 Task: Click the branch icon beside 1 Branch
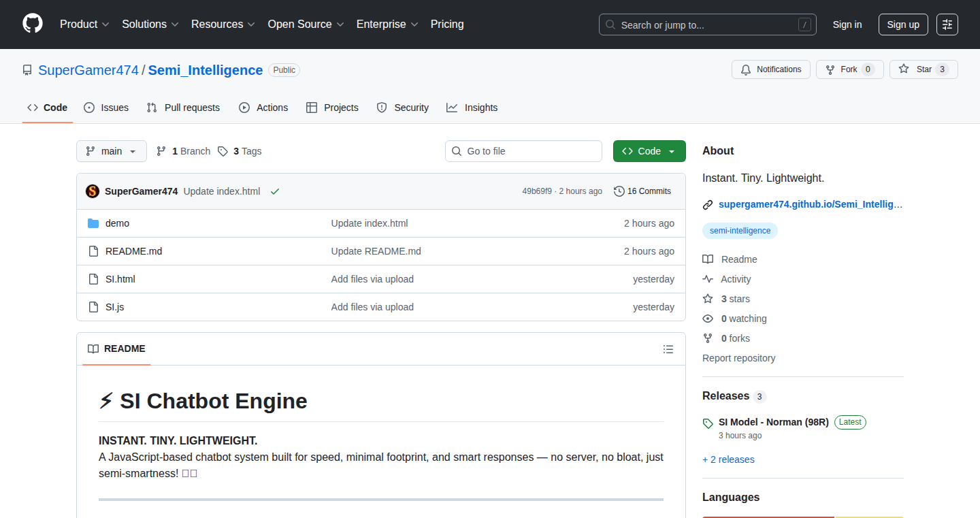click(161, 151)
